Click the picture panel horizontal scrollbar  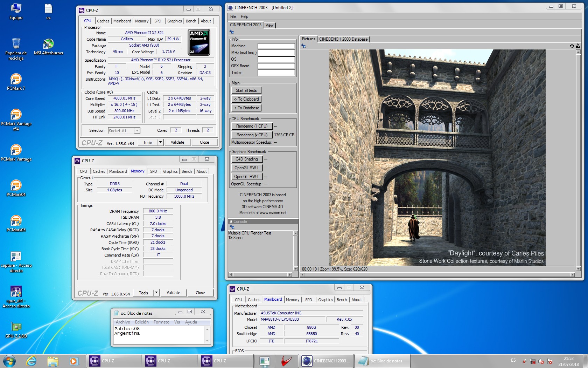[437, 275]
